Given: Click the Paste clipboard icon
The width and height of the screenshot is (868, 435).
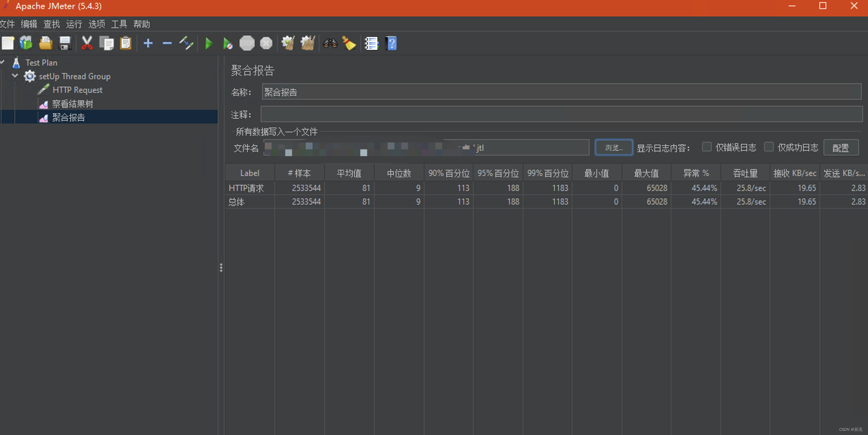Looking at the screenshot, I should click(x=126, y=43).
